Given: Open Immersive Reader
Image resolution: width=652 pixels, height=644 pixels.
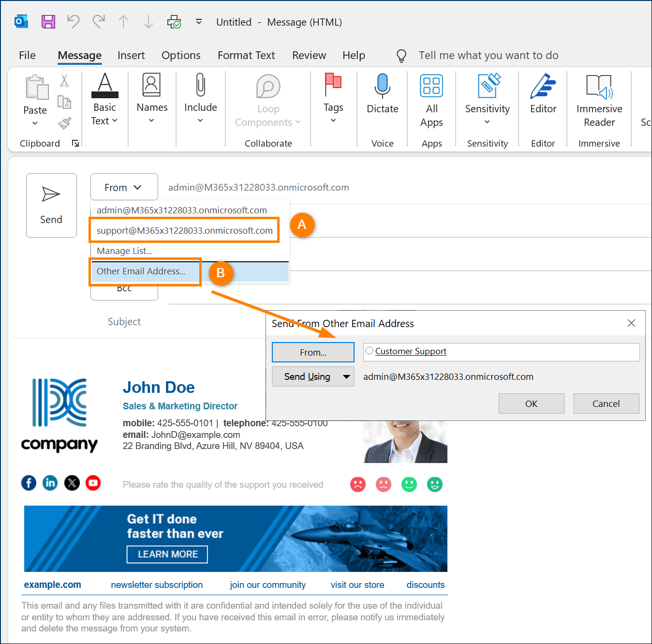Looking at the screenshot, I should [x=599, y=101].
